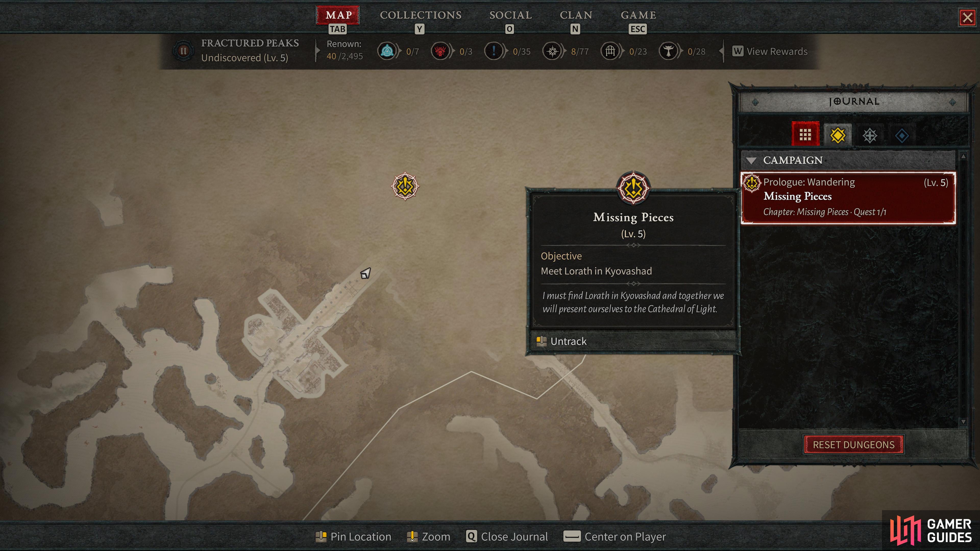Open the Collections tab
The width and height of the screenshot is (980, 551).
(x=420, y=15)
